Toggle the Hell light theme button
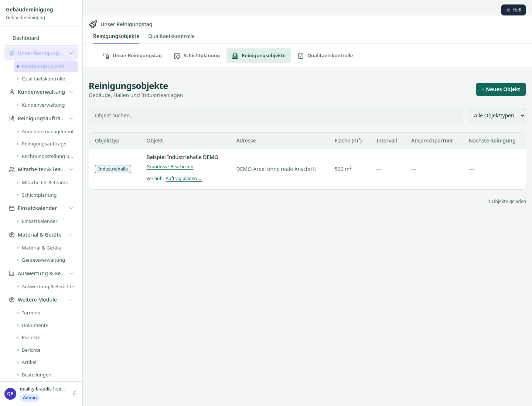 pos(514,10)
